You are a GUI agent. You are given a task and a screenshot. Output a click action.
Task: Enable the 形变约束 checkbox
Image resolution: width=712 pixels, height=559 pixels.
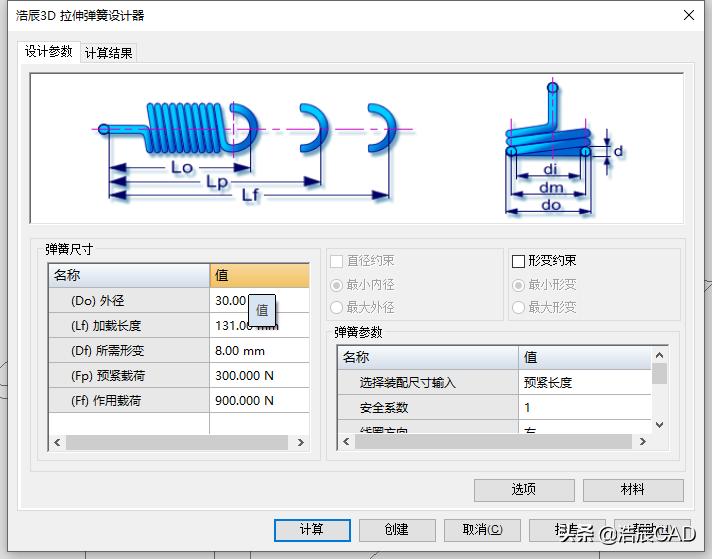click(x=518, y=261)
